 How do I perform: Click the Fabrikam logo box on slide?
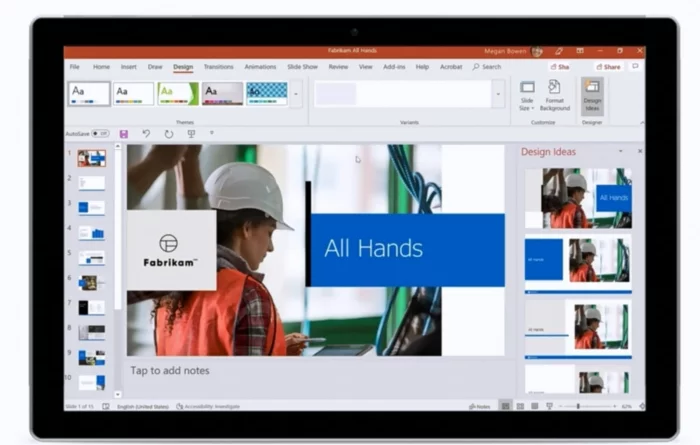click(x=171, y=250)
